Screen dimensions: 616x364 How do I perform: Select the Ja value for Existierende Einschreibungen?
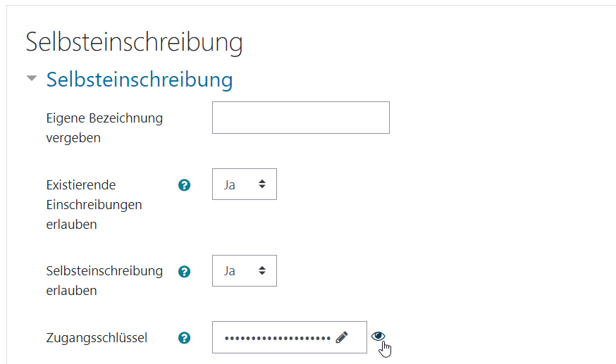[230, 184]
